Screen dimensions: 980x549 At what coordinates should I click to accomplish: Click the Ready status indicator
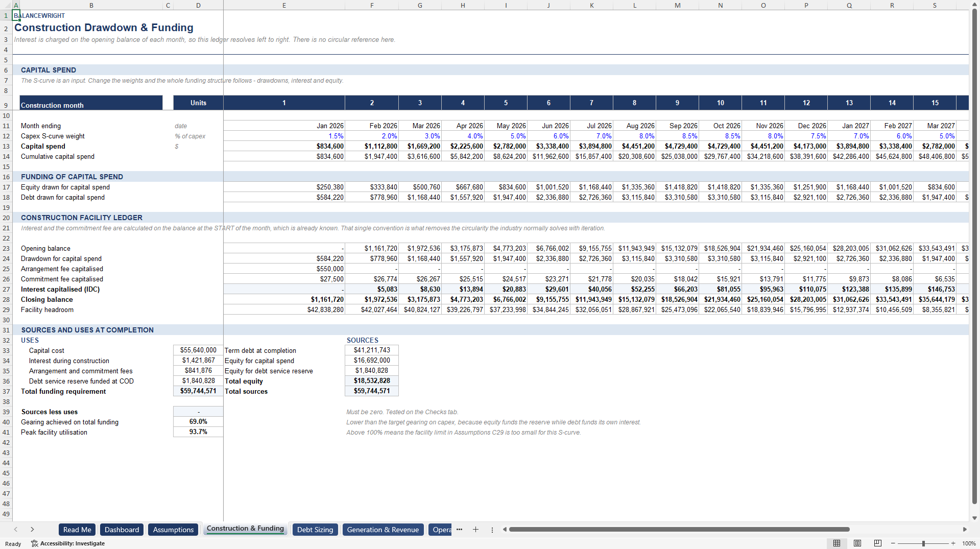13,543
